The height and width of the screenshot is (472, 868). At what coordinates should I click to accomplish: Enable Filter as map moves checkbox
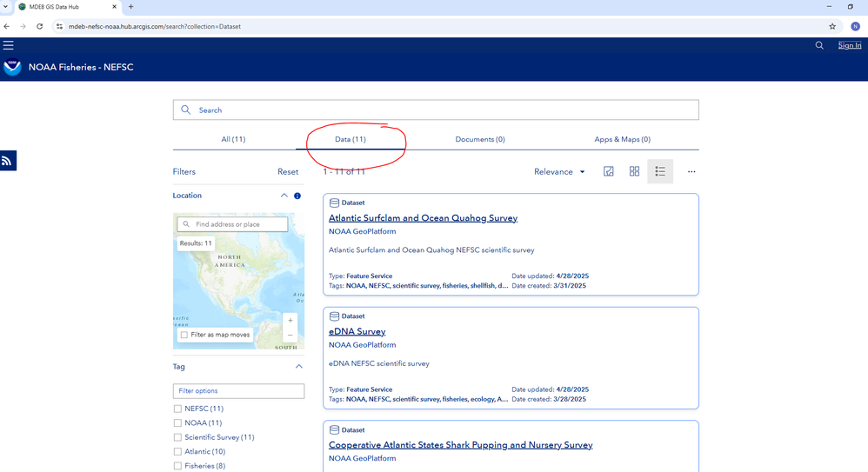point(184,335)
